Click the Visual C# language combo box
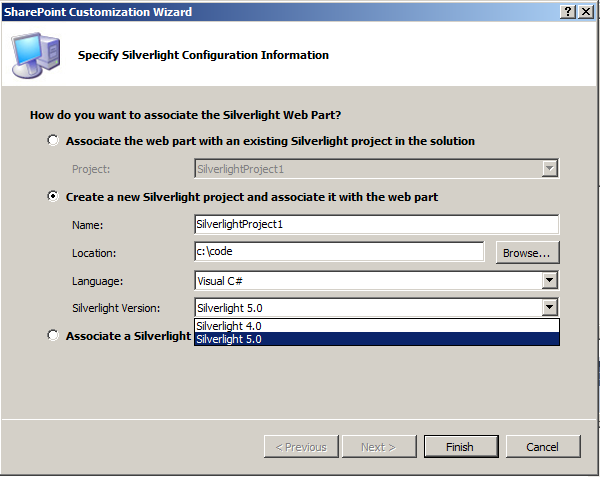This screenshot has width=600, height=477. pyautogui.click(x=377, y=280)
